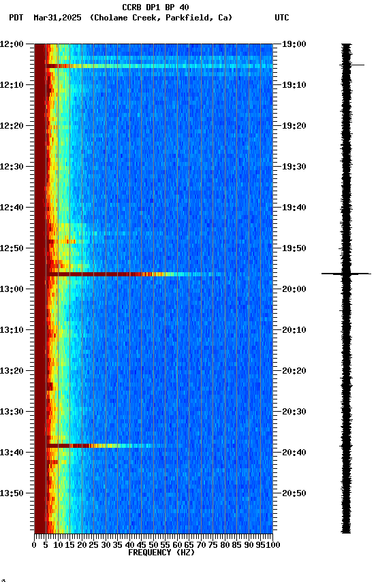Click the 'PDT' timezone label
The width and height of the screenshot is (376, 588).
[x=16, y=18]
